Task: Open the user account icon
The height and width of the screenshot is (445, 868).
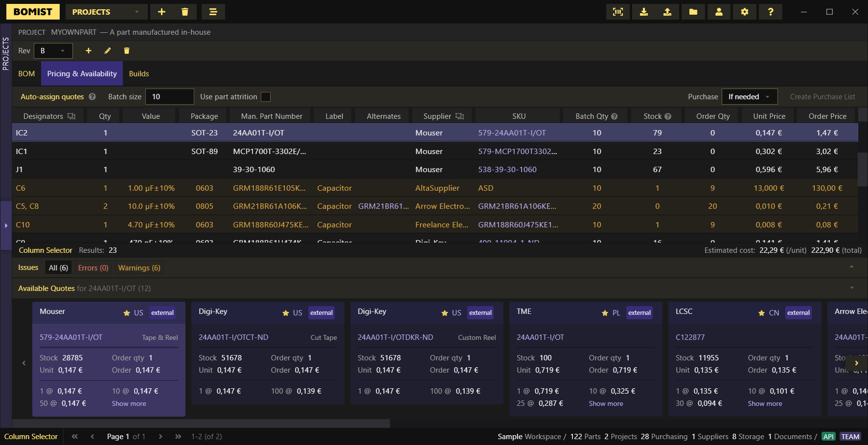Action: (719, 12)
